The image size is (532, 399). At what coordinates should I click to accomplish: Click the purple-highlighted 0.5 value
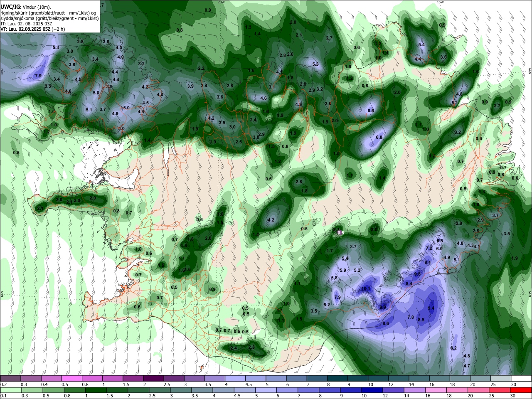pyautogui.click(x=341, y=233)
